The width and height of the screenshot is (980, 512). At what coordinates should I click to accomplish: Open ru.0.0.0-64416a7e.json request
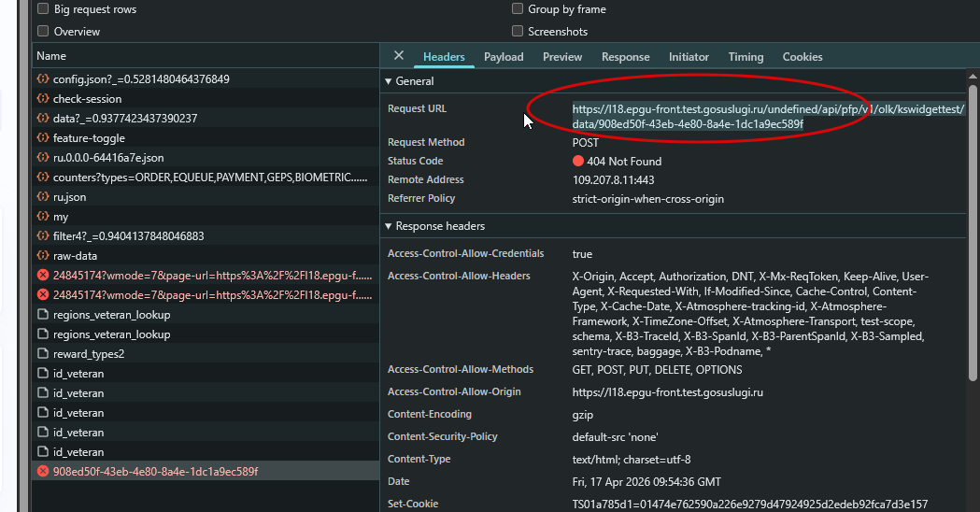point(206,158)
